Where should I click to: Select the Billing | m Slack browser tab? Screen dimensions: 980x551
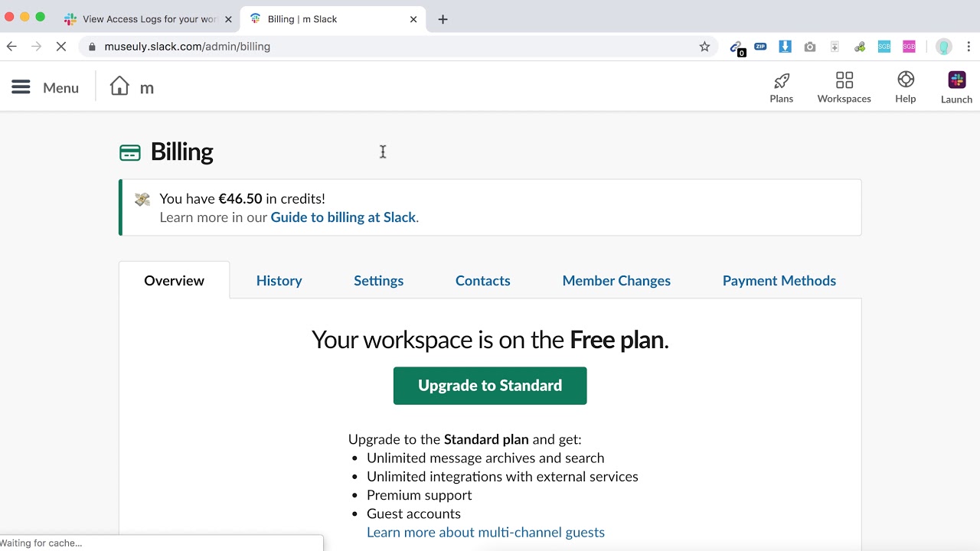coord(332,19)
